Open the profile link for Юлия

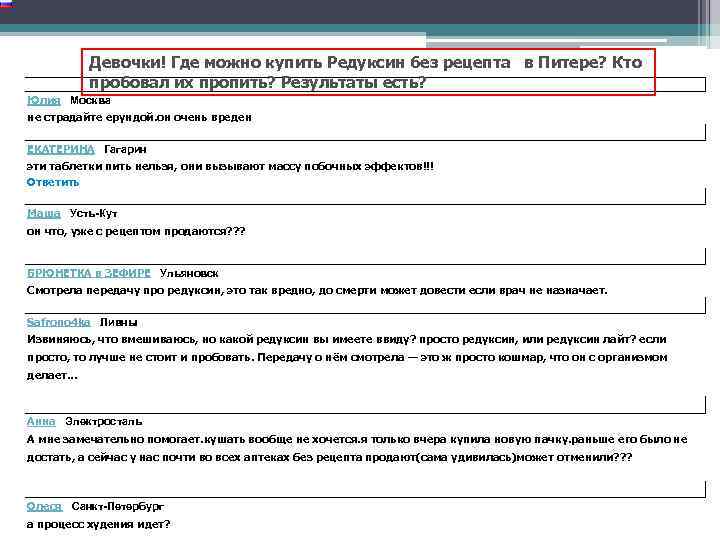tap(44, 100)
